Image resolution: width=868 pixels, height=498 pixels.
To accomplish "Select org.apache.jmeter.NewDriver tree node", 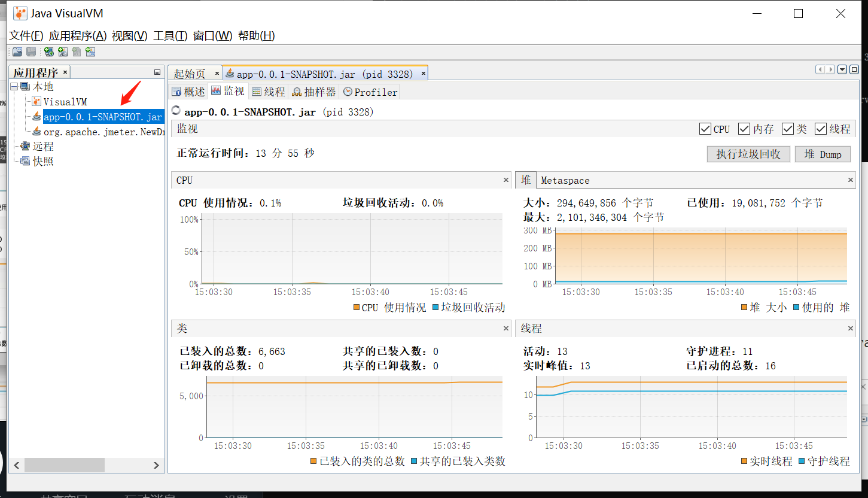I will tap(104, 132).
